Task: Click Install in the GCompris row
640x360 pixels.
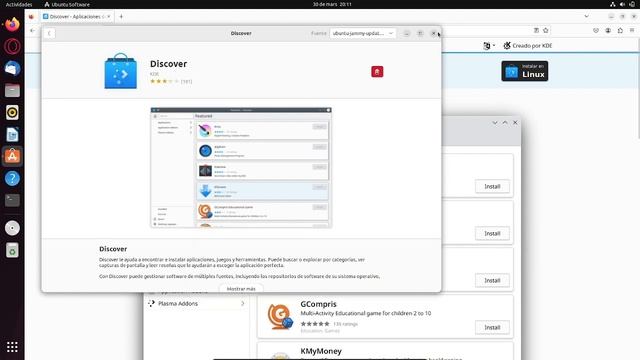Action: [x=492, y=327]
